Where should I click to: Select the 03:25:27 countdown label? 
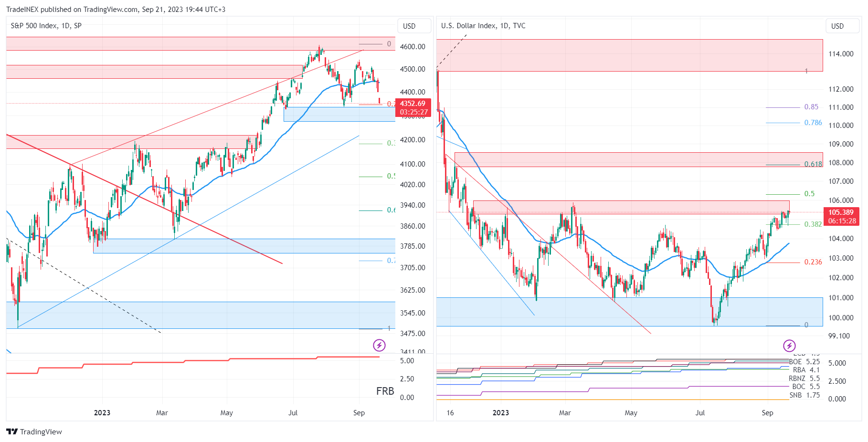coord(413,112)
